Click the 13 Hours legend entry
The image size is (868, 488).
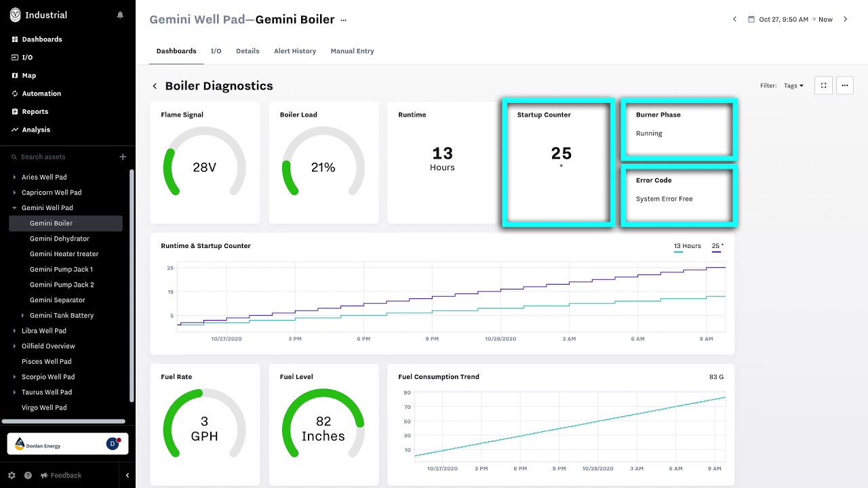688,247
